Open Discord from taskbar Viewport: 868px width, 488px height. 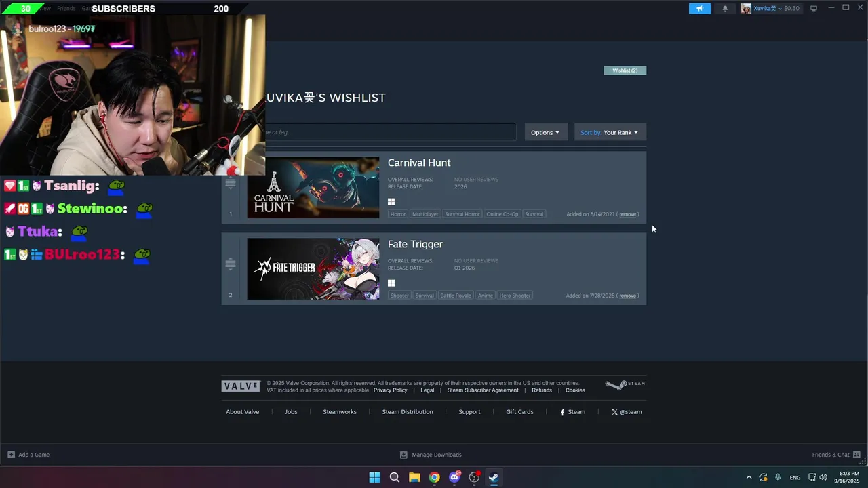[454, 477]
